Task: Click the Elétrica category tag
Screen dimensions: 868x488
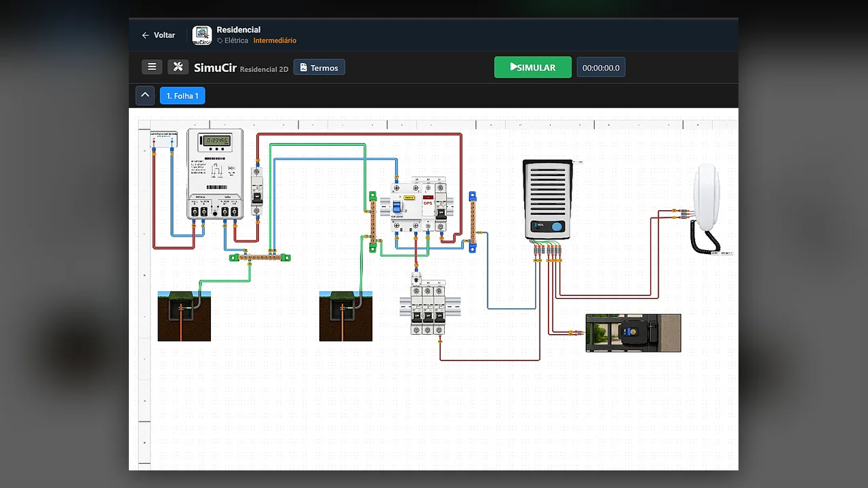Action: point(233,41)
